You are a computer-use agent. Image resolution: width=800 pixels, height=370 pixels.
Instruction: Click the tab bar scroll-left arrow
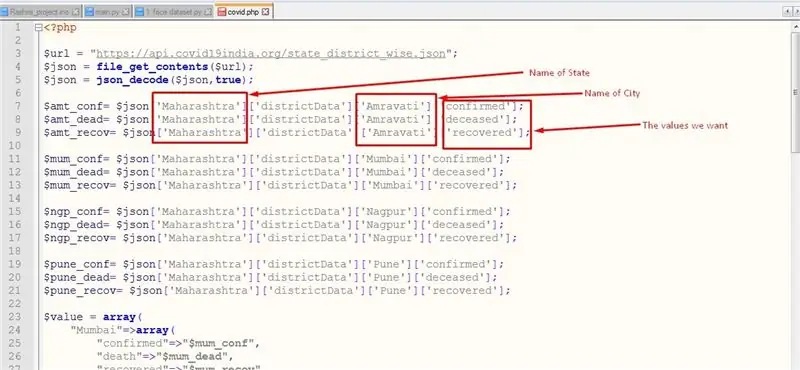coord(788,11)
